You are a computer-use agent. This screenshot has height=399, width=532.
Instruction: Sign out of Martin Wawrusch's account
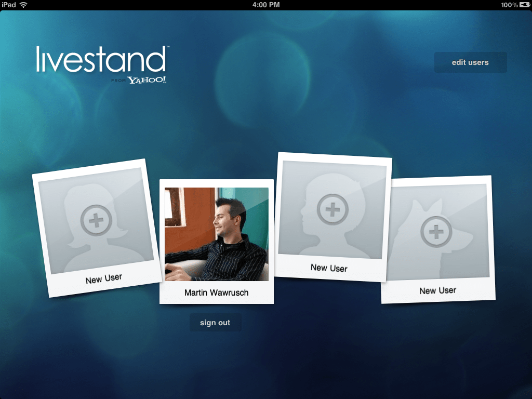coord(215,322)
